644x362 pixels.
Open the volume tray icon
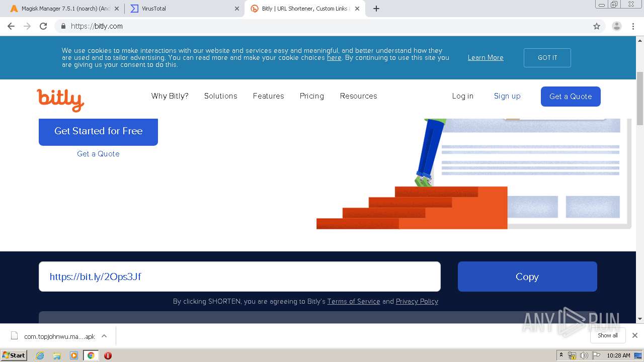(584, 355)
